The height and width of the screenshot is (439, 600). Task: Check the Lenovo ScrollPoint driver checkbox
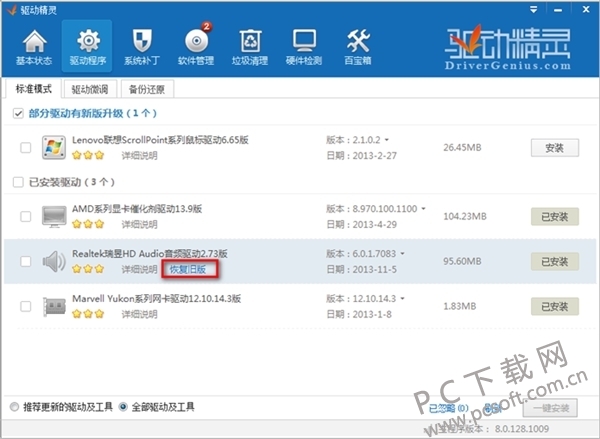tap(26, 147)
